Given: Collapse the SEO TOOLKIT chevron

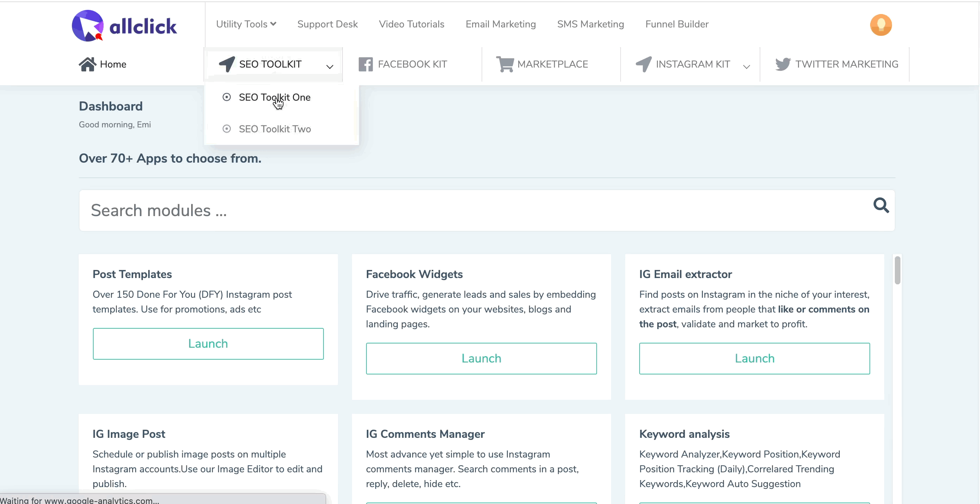Looking at the screenshot, I should 330,67.
